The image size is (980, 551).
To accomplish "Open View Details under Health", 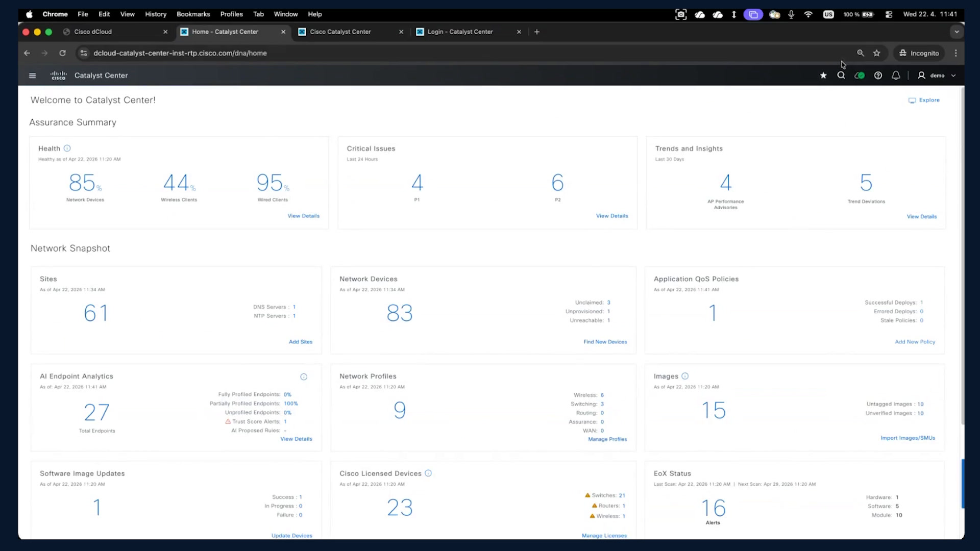I will pos(303,216).
